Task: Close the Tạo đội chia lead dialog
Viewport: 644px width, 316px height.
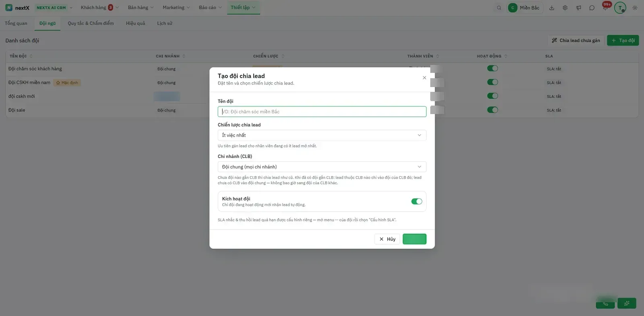Action: pyautogui.click(x=424, y=78)
